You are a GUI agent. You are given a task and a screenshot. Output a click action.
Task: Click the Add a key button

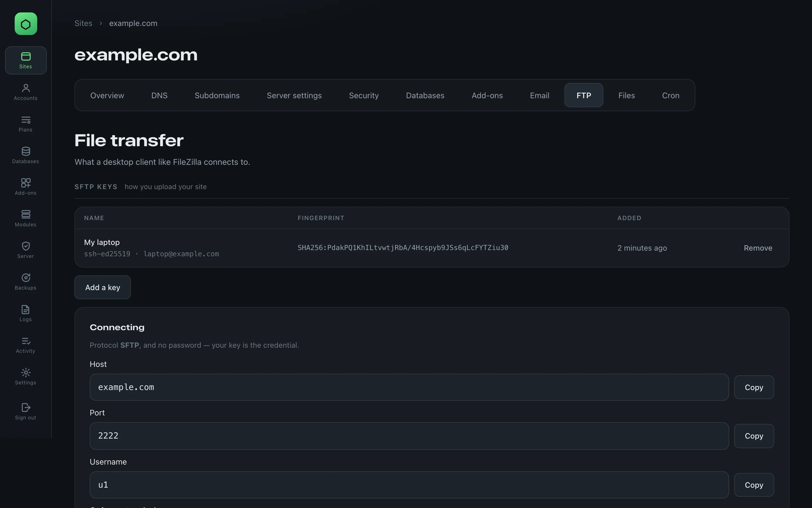(103, 287)
